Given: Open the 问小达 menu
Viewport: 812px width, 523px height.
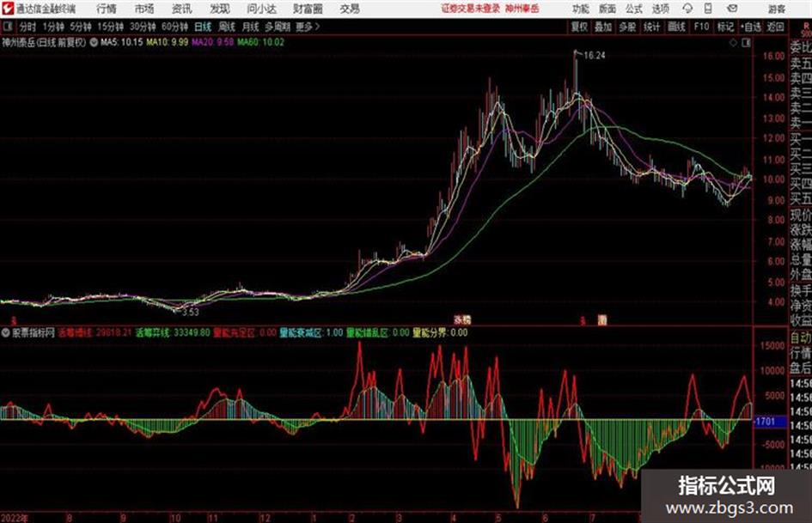Looking at the screenshot, I should pyautogui.click(x=261, y=9).
